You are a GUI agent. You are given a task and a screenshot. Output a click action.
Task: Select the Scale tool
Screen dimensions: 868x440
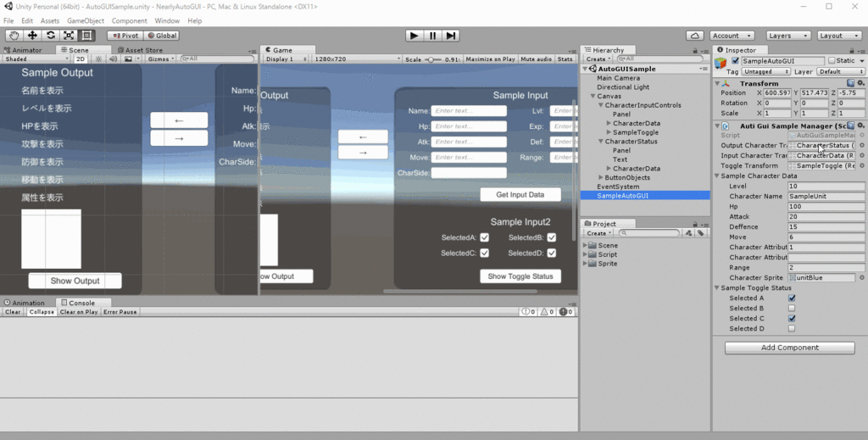click(69, 36)
